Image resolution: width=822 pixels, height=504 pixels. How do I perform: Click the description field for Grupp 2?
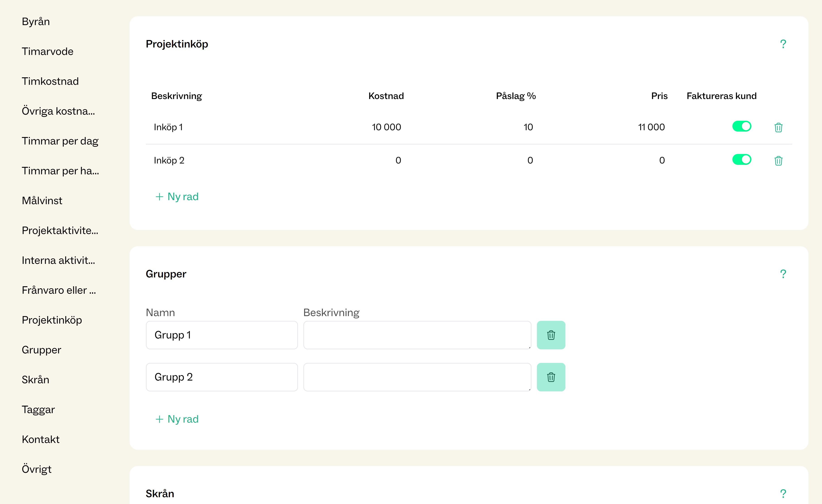pyautogui.click(x=417, y=377)
